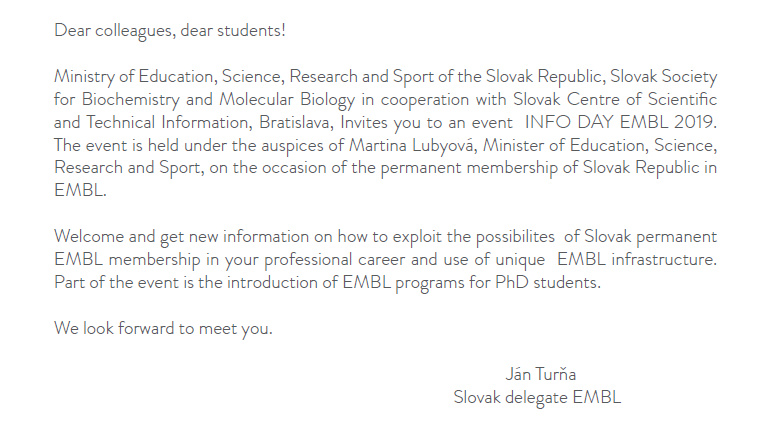This screenshot has width=776, height=429.
Task: Click the standalone word 'EMBL.' ending first paragraph
Action: tap(80, 190)
